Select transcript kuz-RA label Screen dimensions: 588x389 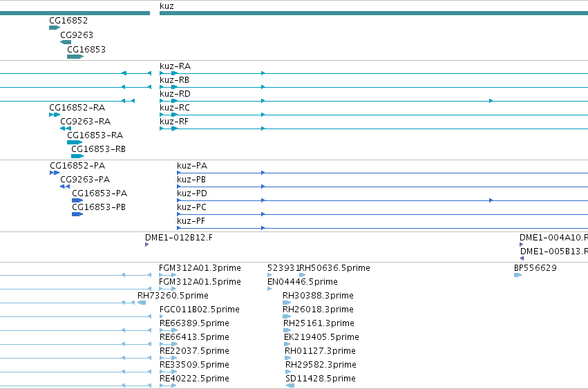pos(175,66)
